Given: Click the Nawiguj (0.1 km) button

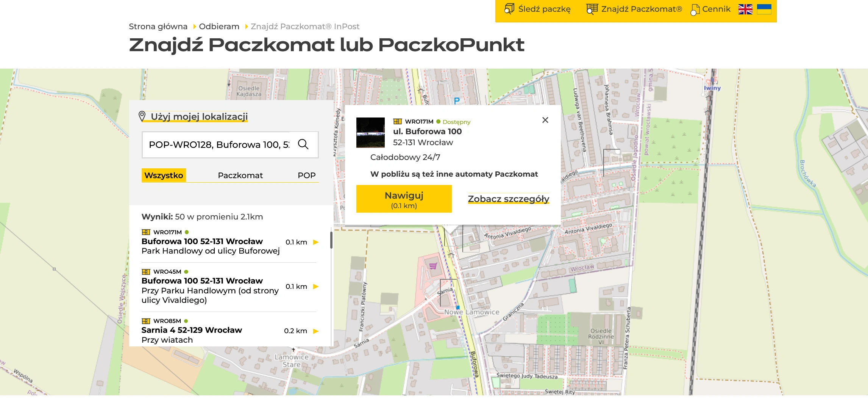Looking at the screenshot, I should (x=404, y=199).
